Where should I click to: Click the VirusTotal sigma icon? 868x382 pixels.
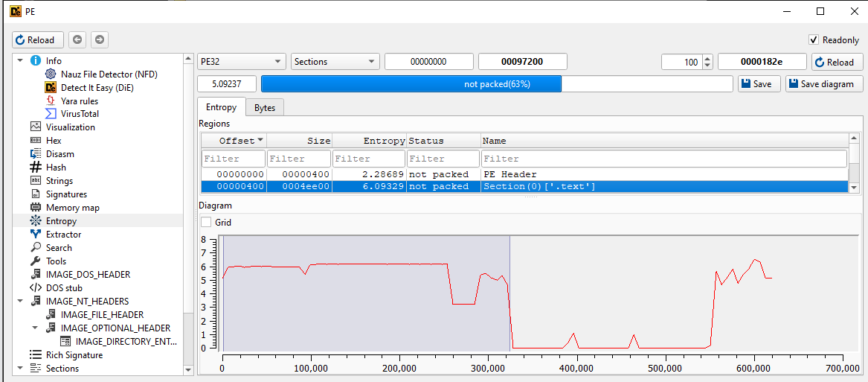pyautogui.click(x=51, y=114)
